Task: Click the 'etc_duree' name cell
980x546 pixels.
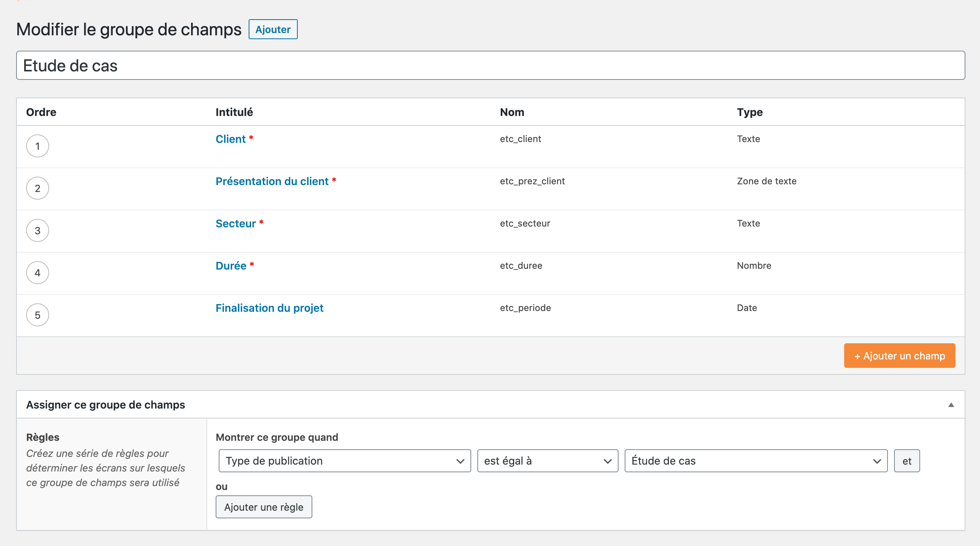Action: pyautogui.click(x=521, y=266)
